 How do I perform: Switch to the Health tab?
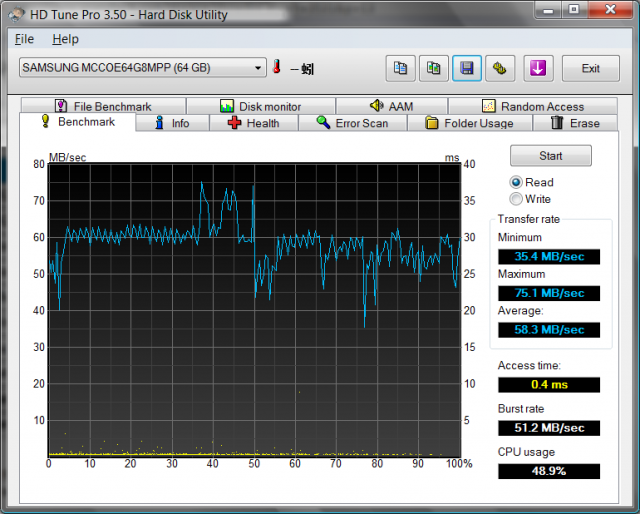coord(254,123)
